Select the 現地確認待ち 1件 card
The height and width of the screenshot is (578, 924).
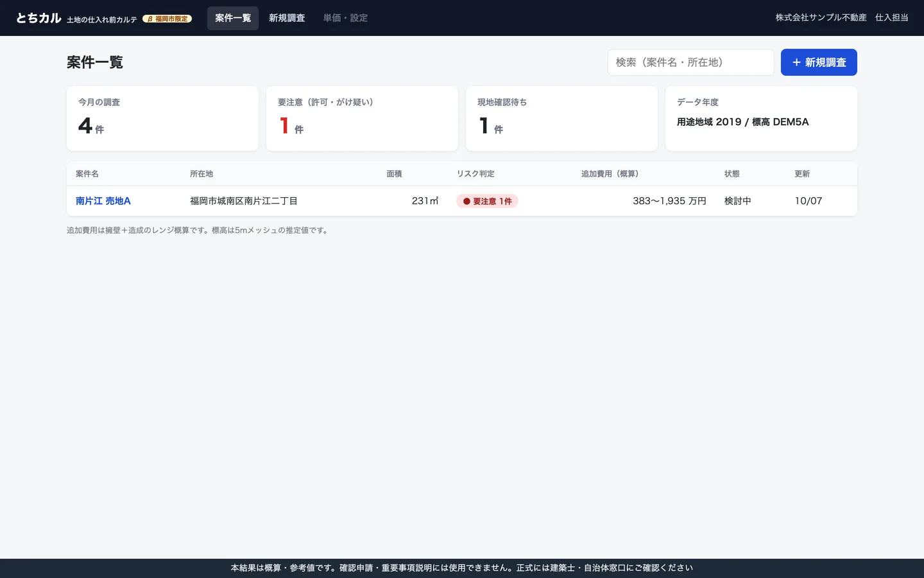[561, 119]
